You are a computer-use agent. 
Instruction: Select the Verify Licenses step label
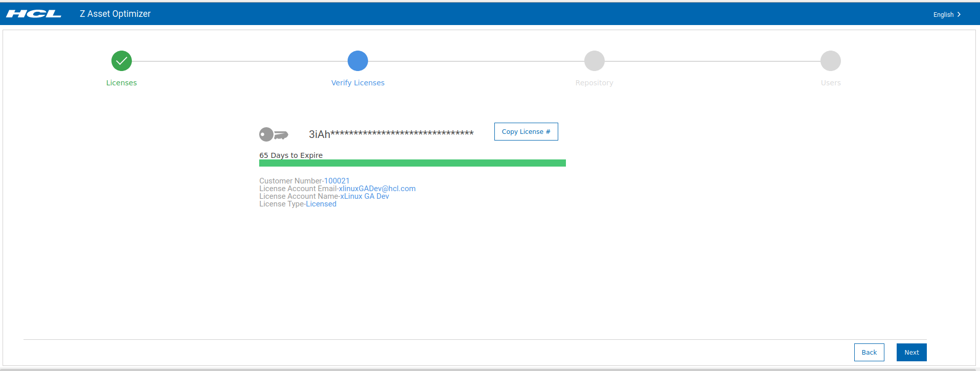point(358,83)
